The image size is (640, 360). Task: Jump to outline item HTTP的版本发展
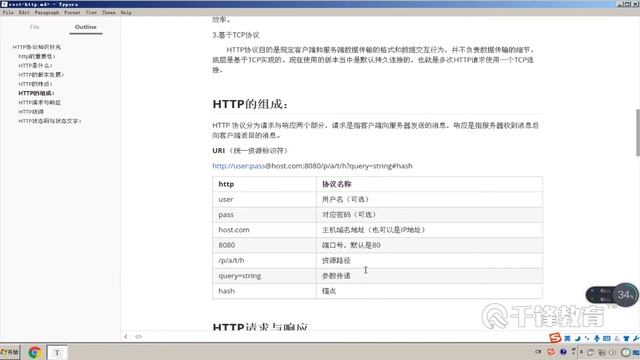[41, 75]
